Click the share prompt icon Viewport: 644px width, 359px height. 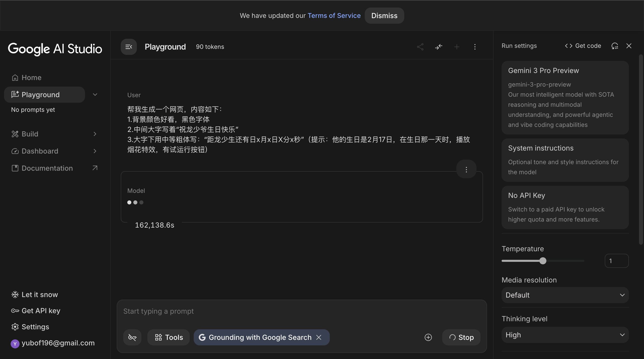(x=420, y=47)
